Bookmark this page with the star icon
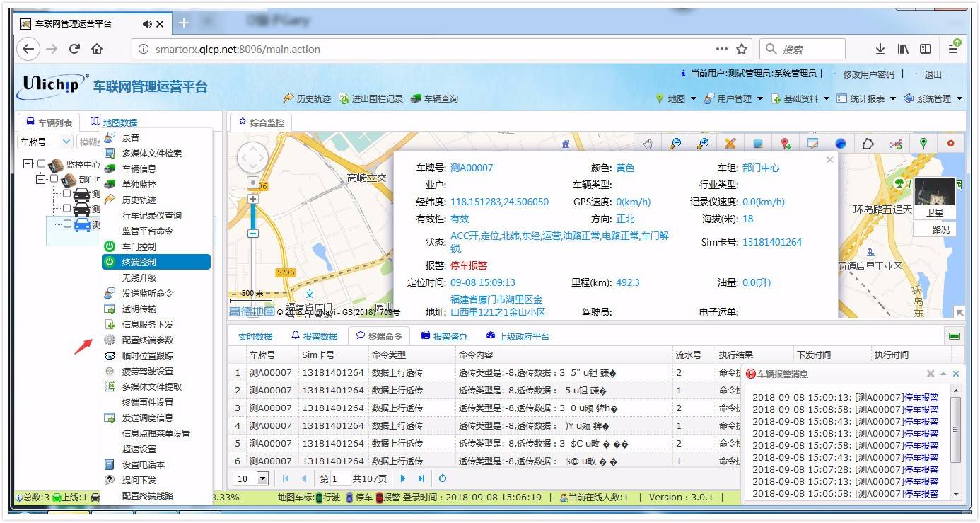The width and height of the screenshot is (980, 523). click(x=742, y=49)
